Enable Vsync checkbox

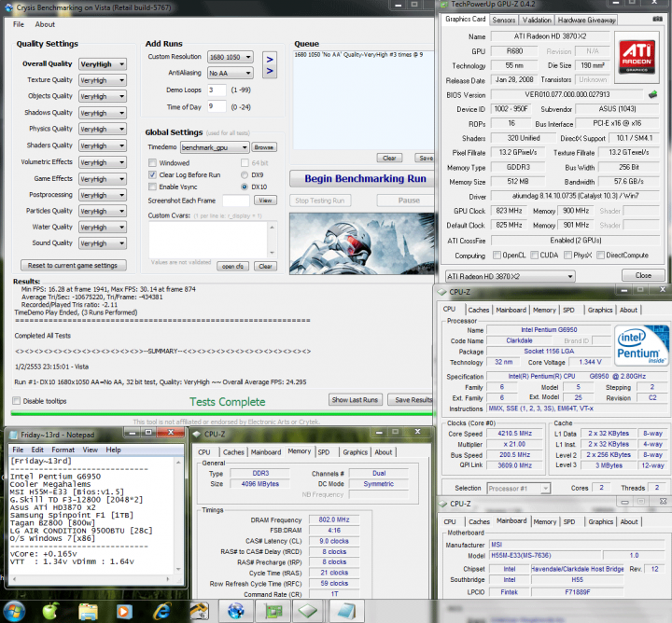[152, 187]
